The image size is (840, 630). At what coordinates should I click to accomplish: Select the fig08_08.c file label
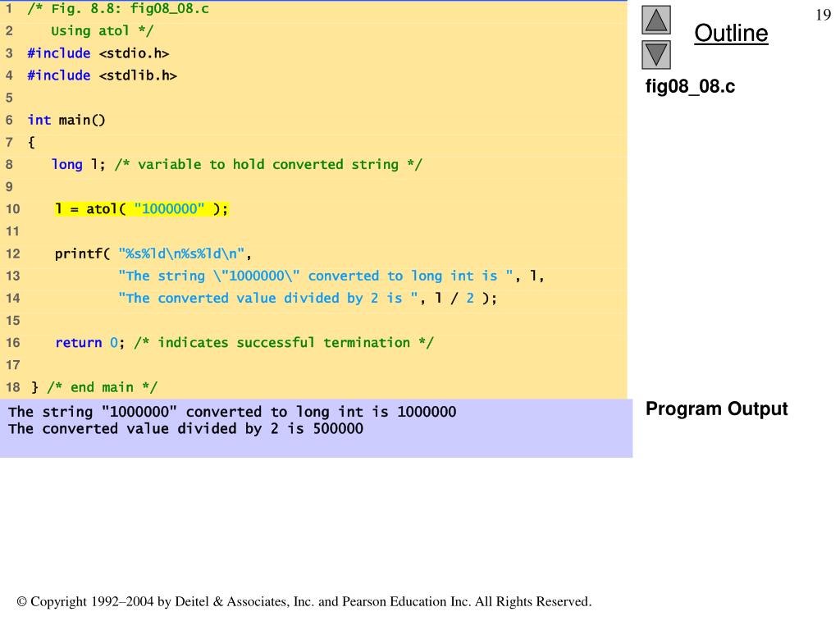point(690,86)
